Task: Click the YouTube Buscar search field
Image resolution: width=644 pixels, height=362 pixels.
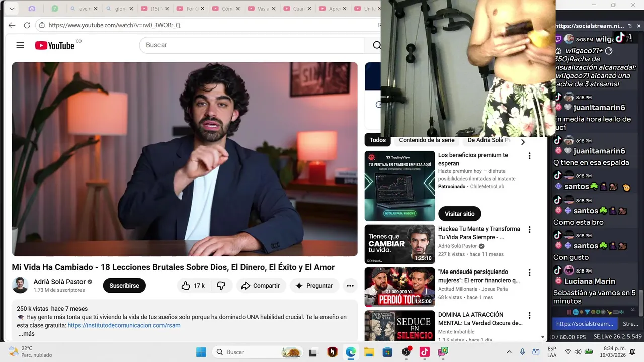Action: point(252,45)
